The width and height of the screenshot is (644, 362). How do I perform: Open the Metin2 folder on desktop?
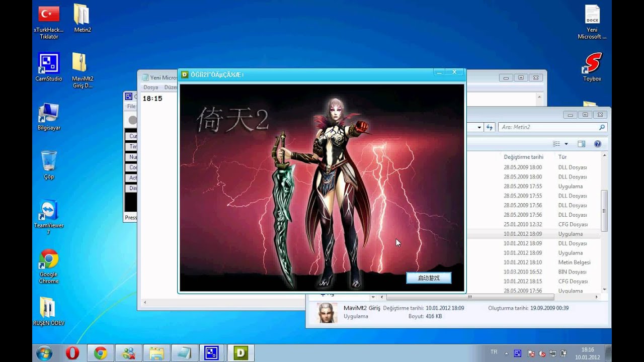point(82,19)
